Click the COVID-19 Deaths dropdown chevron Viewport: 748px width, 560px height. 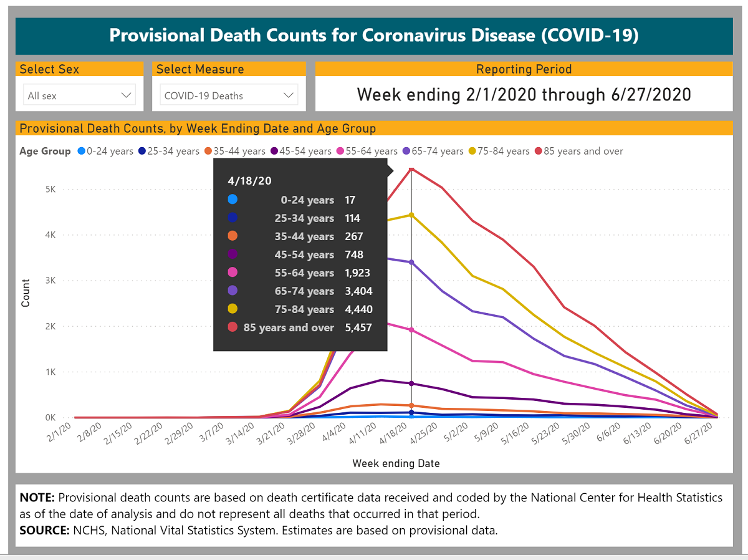[x=288, y=95]
